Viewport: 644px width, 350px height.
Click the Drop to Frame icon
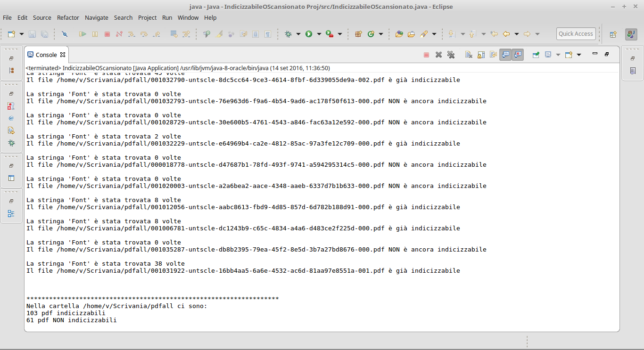click(x=174, y=34)
